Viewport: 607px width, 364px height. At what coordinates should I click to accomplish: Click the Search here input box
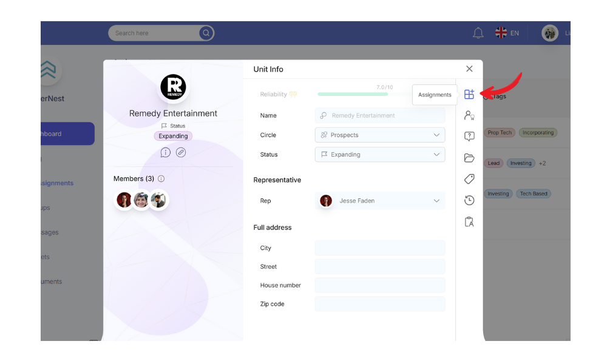coord(155,33)
